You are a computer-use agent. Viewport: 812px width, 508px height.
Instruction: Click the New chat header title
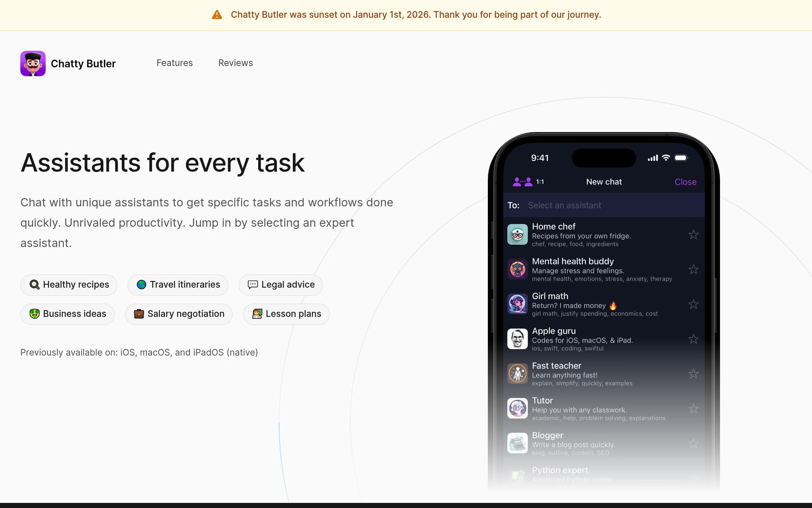pos(604,182)
